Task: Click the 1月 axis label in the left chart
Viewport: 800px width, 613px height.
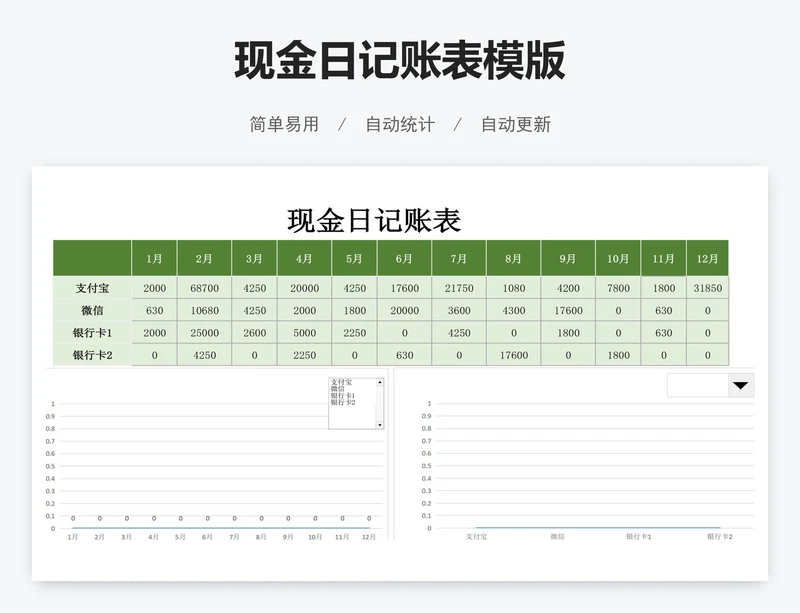Action: pyautogui.click(x=72, y=537)
